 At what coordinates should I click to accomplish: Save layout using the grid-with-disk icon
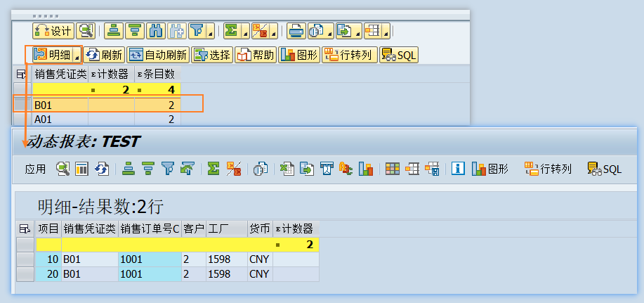[x=432, y=169]
